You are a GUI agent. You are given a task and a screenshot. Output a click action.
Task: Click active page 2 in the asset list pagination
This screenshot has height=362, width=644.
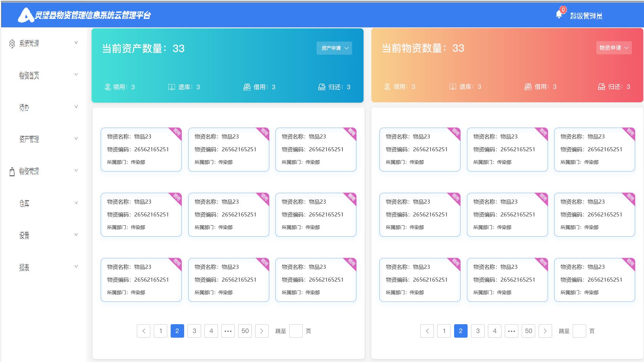(177, 331)
